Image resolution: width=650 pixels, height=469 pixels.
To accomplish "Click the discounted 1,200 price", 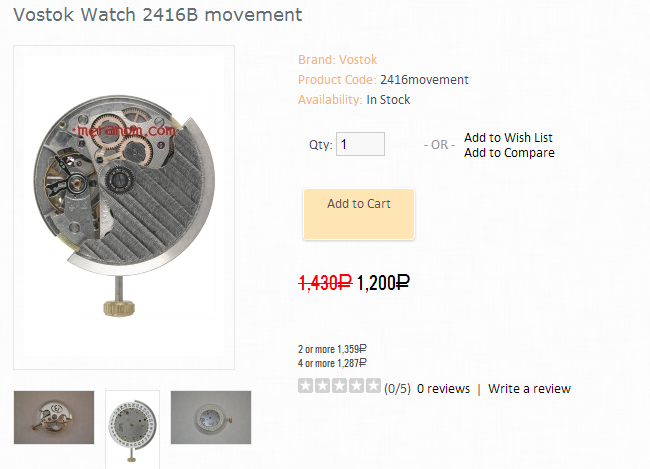I will [x=383, y=283].
